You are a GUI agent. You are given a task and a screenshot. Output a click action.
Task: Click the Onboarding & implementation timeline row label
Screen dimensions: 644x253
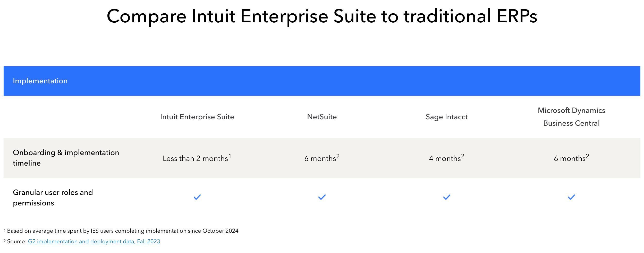coord(66,158)
